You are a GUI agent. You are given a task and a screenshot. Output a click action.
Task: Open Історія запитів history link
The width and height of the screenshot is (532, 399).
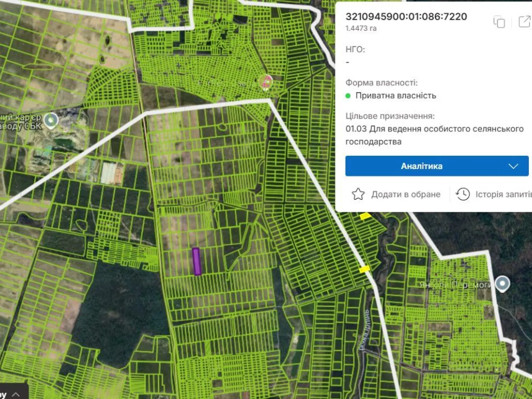503,194
